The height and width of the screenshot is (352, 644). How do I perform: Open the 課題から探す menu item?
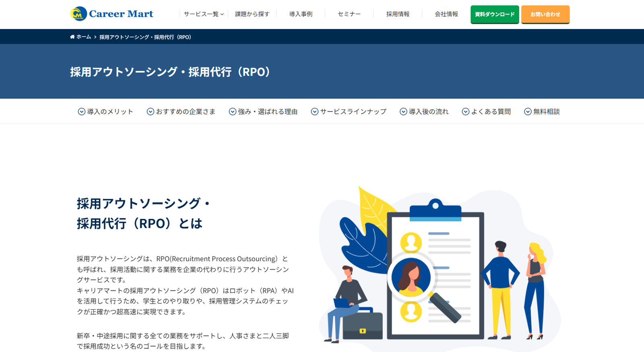coord(252,14)
